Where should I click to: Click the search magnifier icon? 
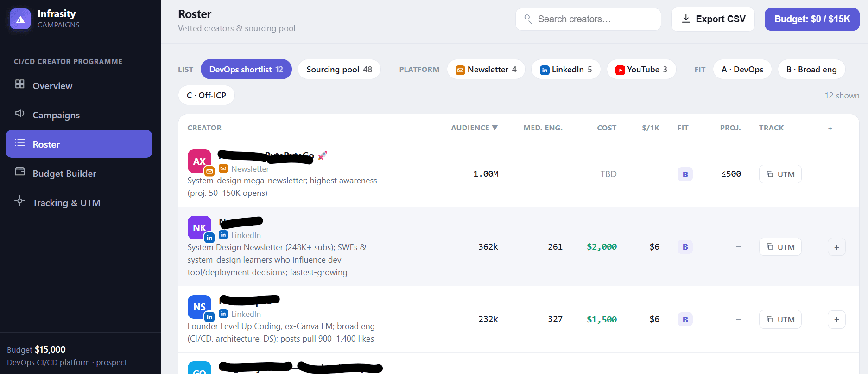(x=527, y=19)
